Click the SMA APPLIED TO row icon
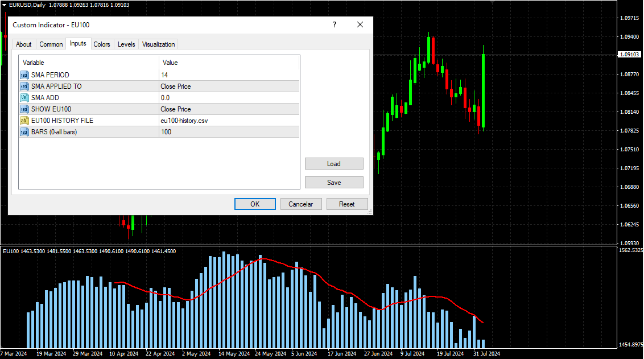This screenshot has height=359, width=644. coord(24,86)
